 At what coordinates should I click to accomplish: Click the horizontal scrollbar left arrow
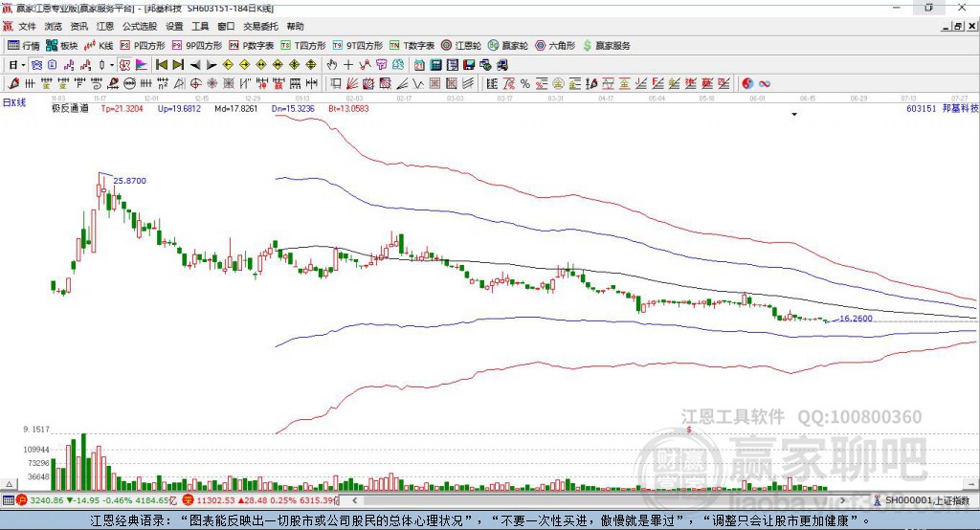[x=355, y=500]
